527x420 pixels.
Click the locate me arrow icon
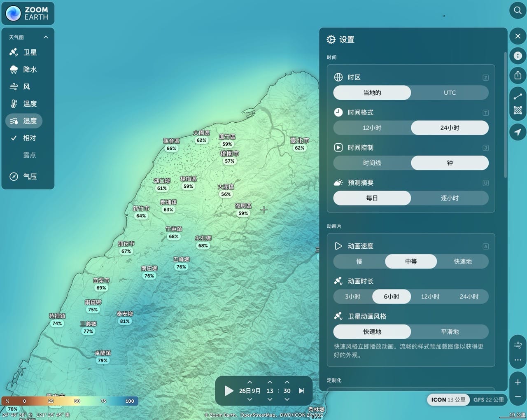pos(518,132)
